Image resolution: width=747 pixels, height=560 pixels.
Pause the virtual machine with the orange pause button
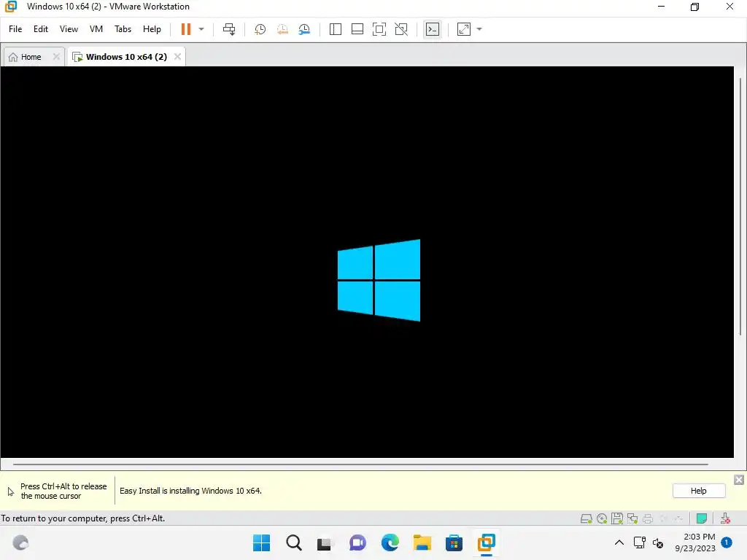point(186,29)
